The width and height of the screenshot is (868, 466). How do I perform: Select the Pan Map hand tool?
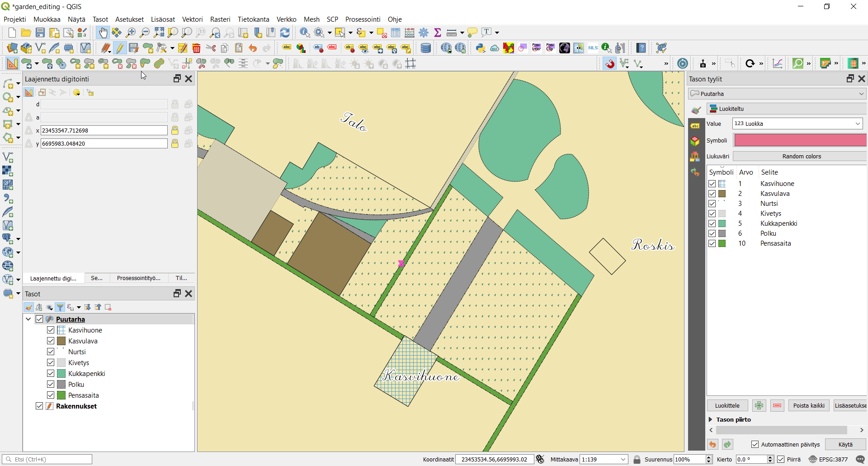[x=103, y=33]
